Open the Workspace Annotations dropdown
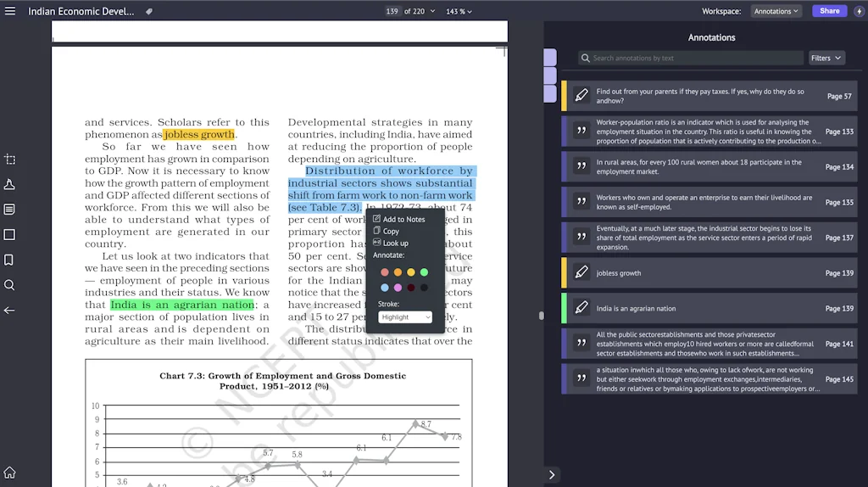This screenshot has width=868, height=487. (x=776, y=11)
